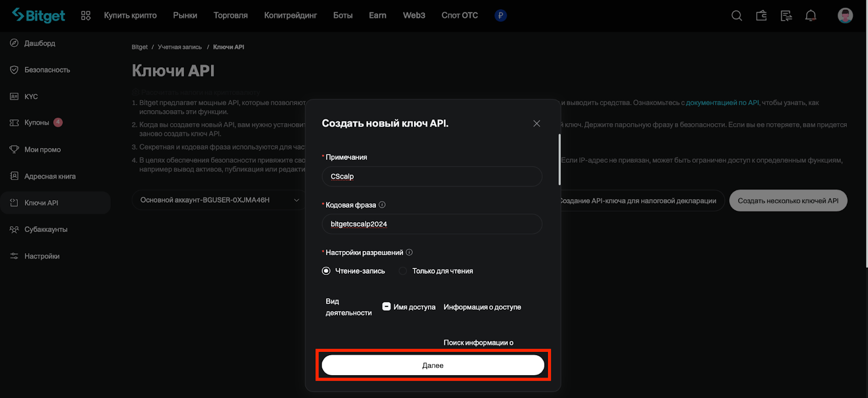Click the dialog vertical scrollbar
This screenshot has height=398, width=868.
click(559, 160)
